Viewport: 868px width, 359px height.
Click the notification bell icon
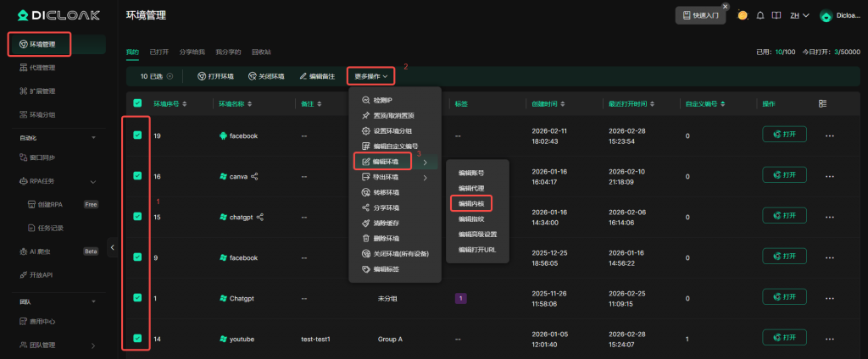759,15
